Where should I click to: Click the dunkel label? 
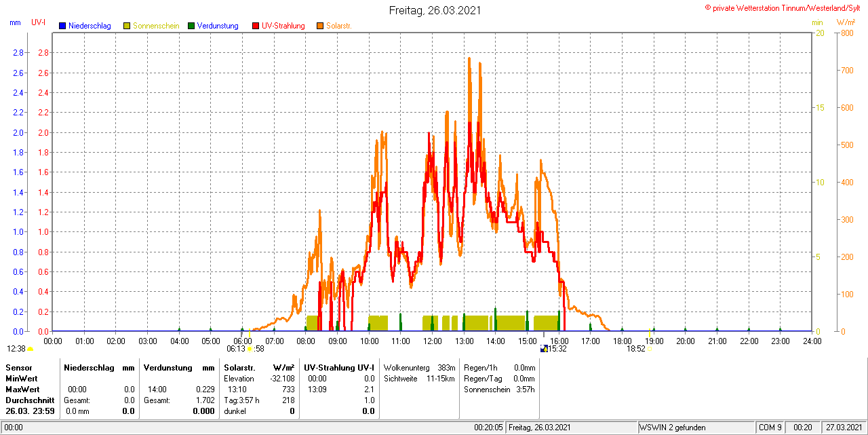tap(235, 411)
